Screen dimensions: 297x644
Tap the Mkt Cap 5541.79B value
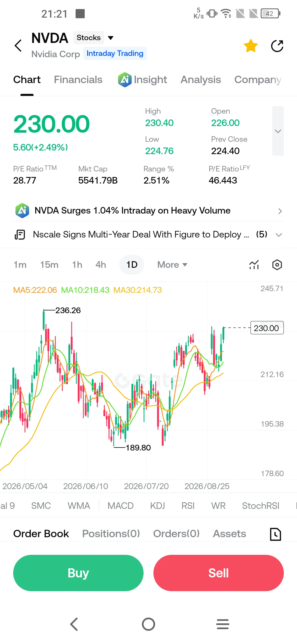pos(98,180)
